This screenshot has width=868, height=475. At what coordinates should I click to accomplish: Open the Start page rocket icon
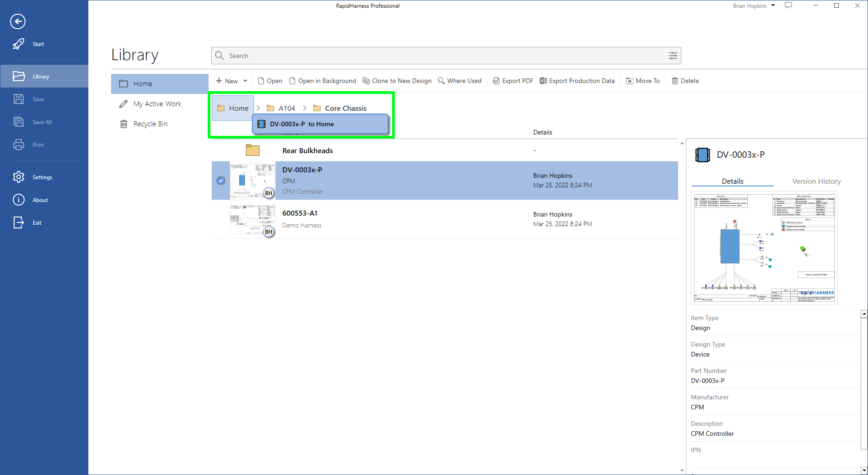point(19,44)
